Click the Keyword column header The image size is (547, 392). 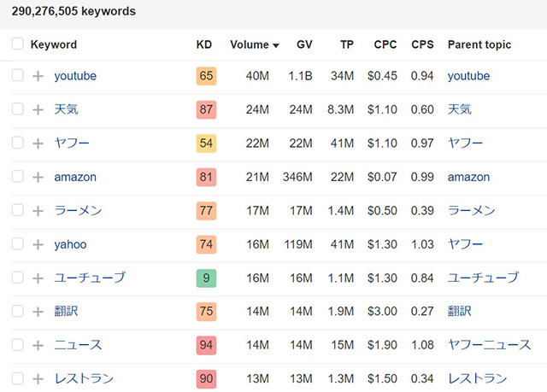[x=54, y=44]
